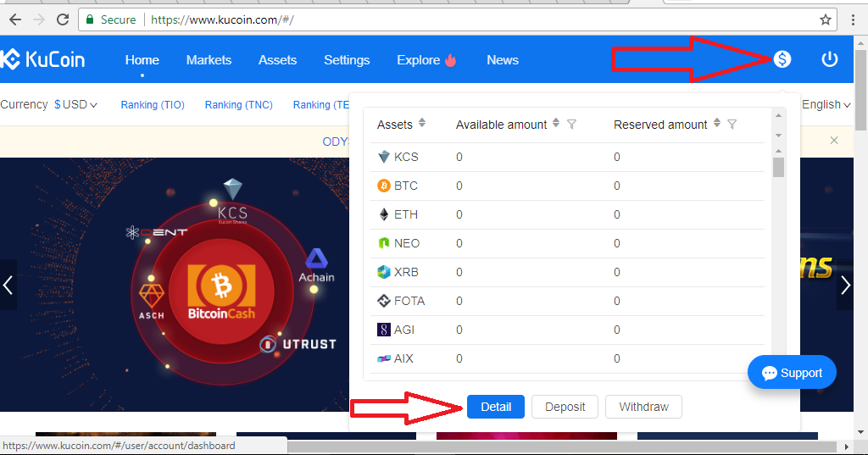The height and width of the screenshot is (455, 868).
Task: Click the browser back arrow
Action: coord(15,20)
